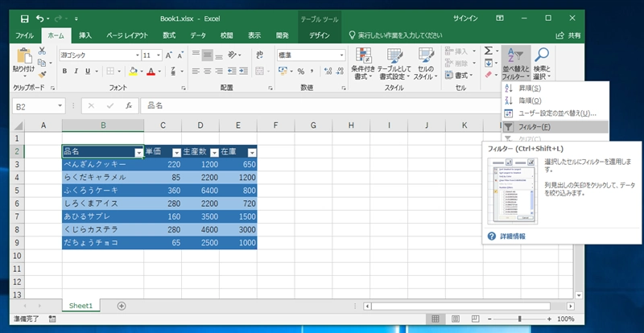Click 条件付き書式 button
This screenshot has height=333, width=644.
[x=363, y=64]
